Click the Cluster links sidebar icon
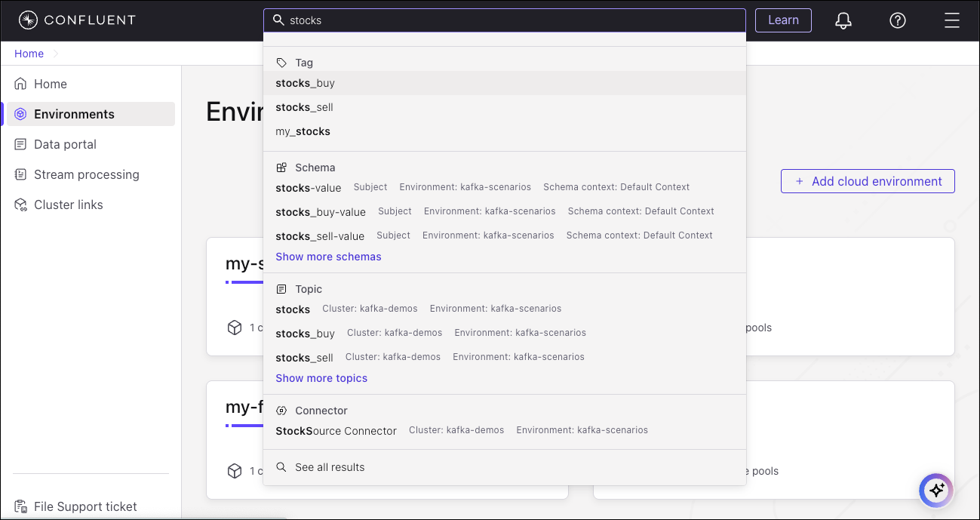Image resolution: width=980 pixels, height=520 pixels. tap(20, 205)
